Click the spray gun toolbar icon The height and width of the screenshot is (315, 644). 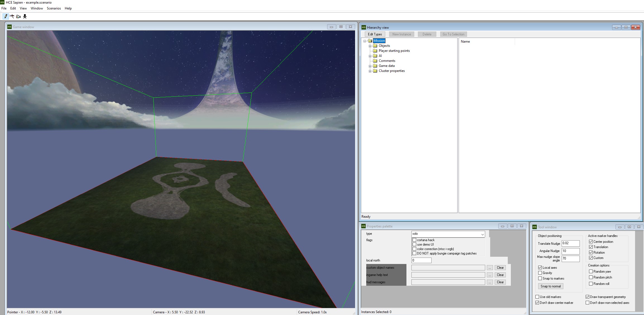[x=12, y=16]
